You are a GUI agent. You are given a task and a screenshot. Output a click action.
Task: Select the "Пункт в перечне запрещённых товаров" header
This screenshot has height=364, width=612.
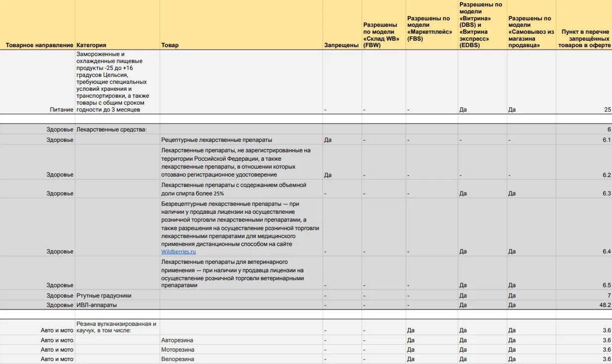(x=584, y=38)
